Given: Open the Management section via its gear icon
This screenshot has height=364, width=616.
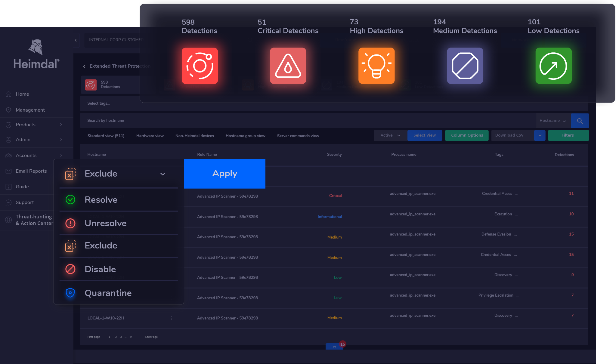Looking at the screenshot, I should click(x=8, y=110).
